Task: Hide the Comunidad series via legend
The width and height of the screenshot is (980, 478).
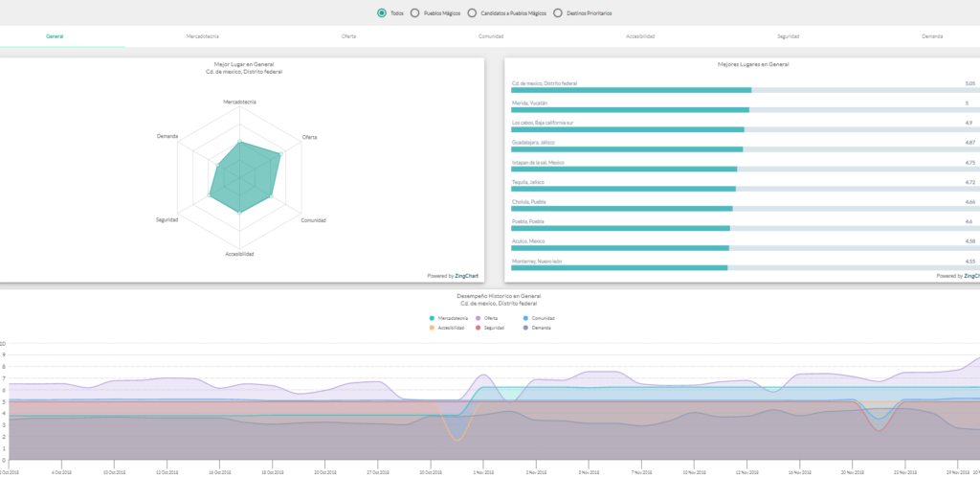Action: tap(525, 318)
